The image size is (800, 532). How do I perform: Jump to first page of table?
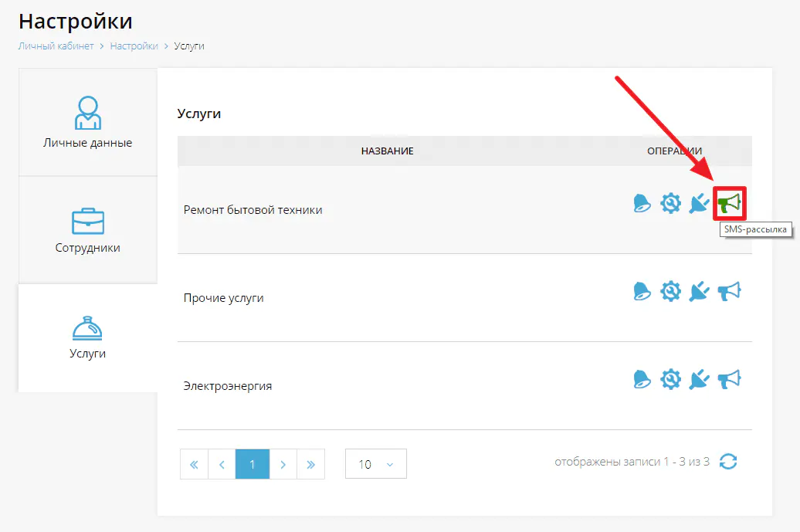tap(194, 464)
